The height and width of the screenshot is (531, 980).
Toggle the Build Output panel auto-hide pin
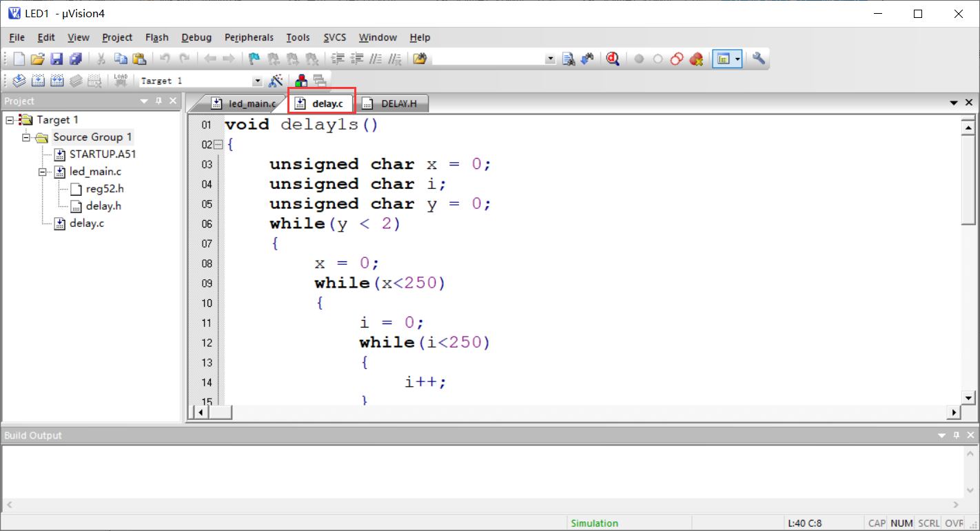tap(956, 436)
